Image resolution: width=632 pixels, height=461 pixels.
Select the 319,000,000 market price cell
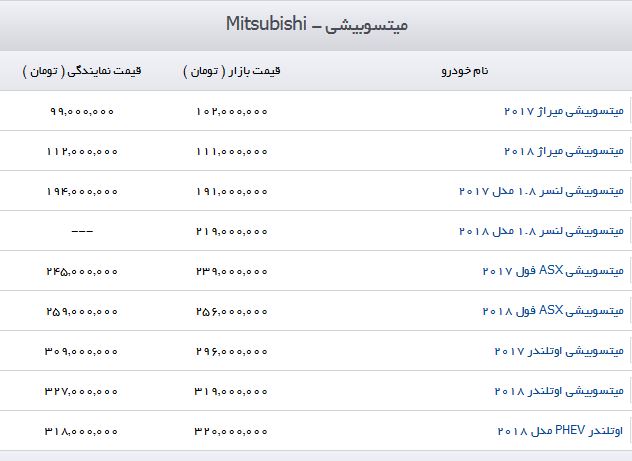pyautogui.click(x=231, y=391)
